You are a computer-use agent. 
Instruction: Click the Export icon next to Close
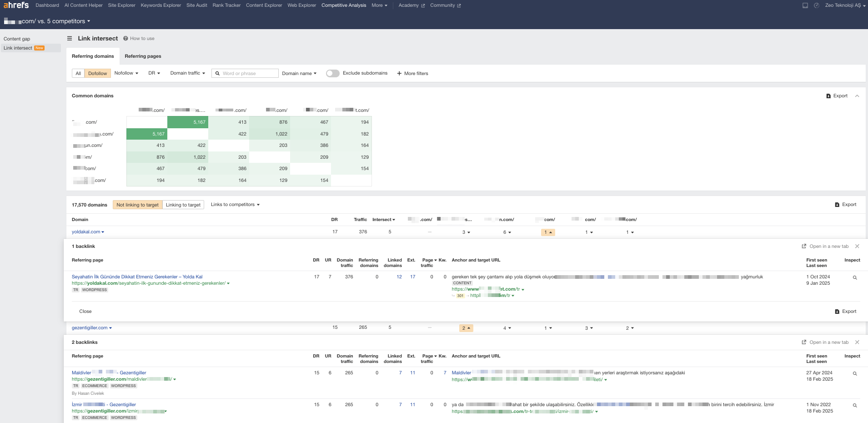[837, 312]
